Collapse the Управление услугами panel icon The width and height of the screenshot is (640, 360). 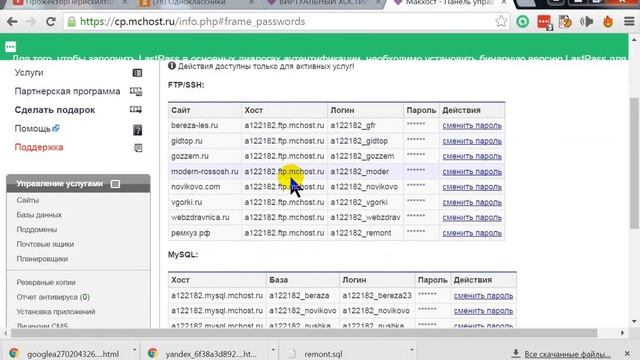[x=115, y=184]
